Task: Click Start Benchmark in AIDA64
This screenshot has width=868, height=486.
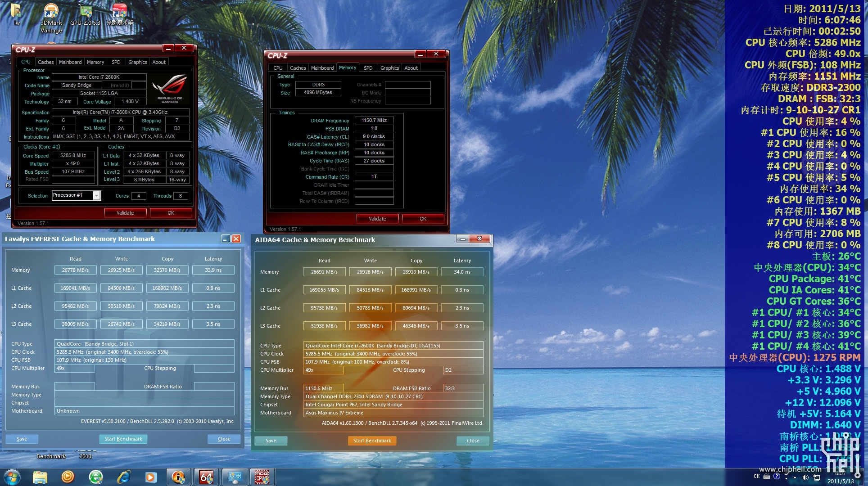Action: tap(371, 440)
